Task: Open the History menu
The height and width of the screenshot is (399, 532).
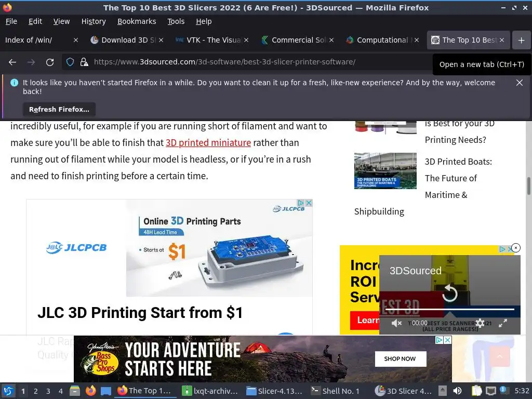Action: tap(94, 21)
